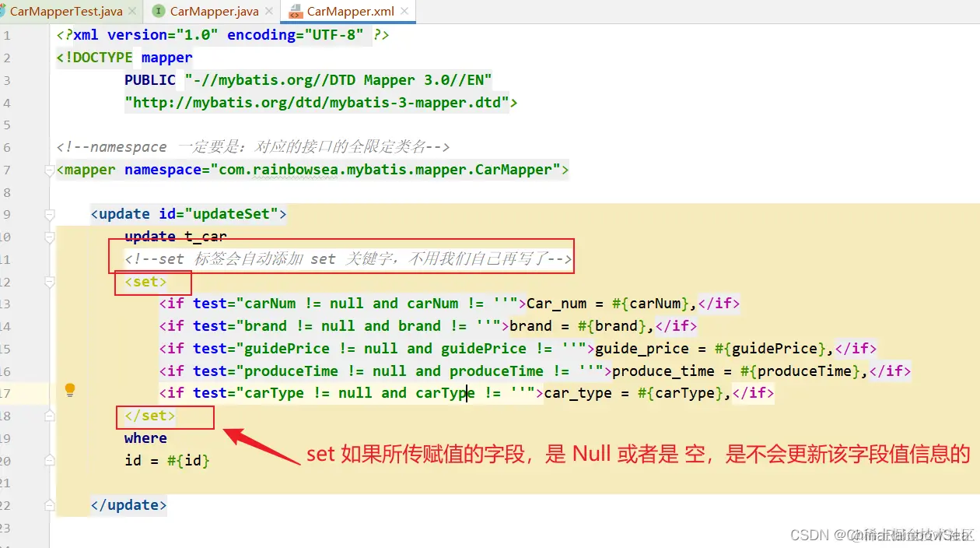The width and height of the screenshot is (980, 548).
Task: Toggle fold marker at closing </set> tag
Action: pos(50,416)
